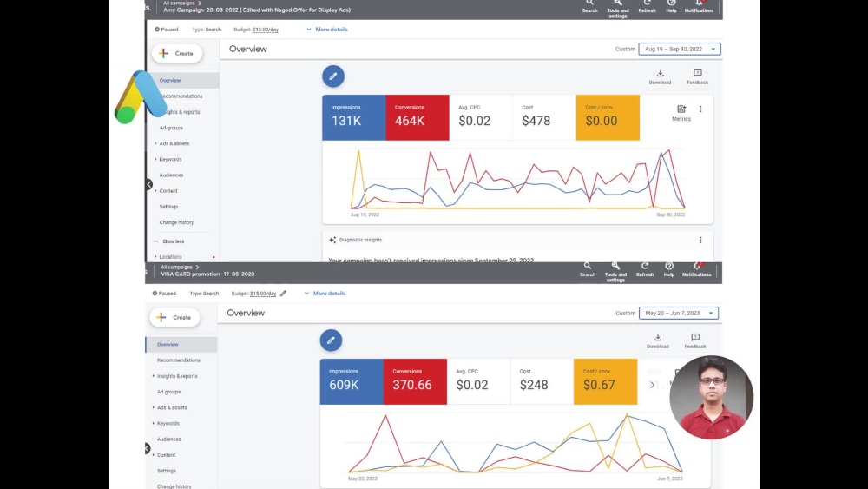Collapse the lower sidebar using the black arrow
This screenshot has width=868, height=489.
pos(148,448)
